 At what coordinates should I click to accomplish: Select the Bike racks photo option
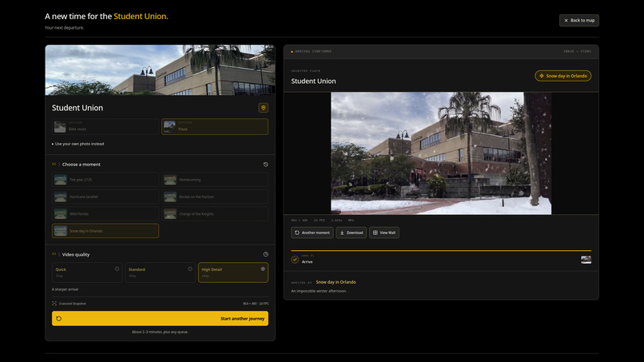coord(105,126)
